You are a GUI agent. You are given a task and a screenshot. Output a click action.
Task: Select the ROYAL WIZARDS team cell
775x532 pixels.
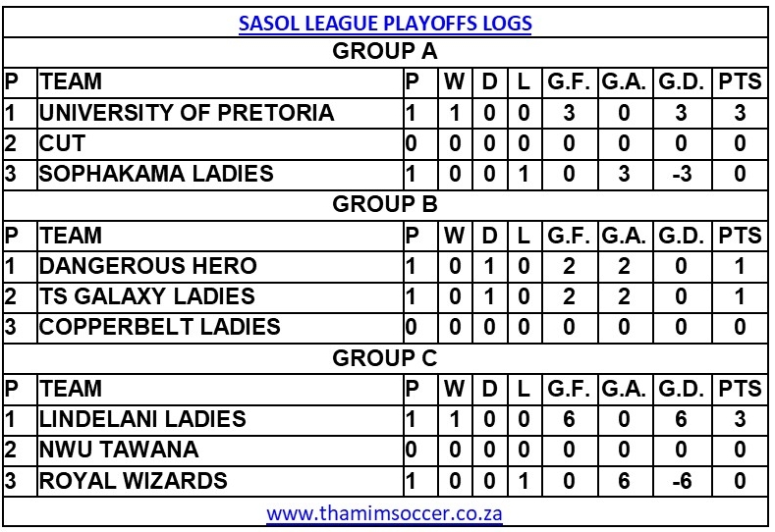point(134,479)
